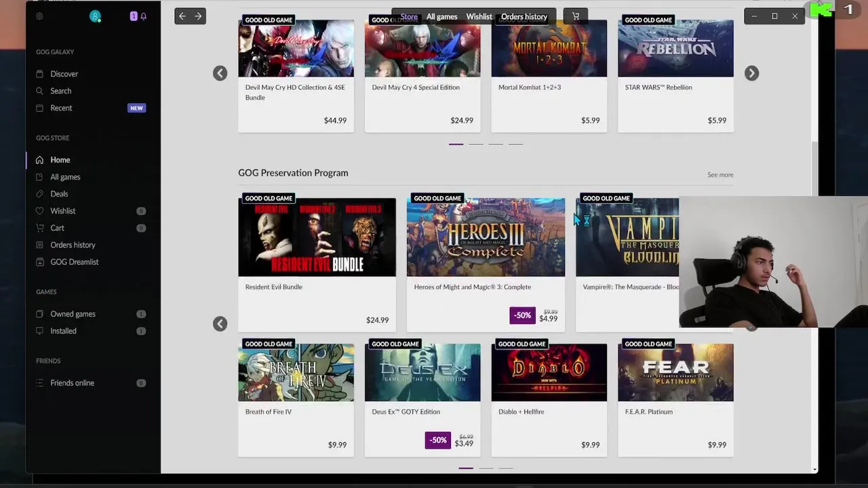Switch to the Wishlist tab in top bar
Screen dimensions: 868x488
pos(479,16)
